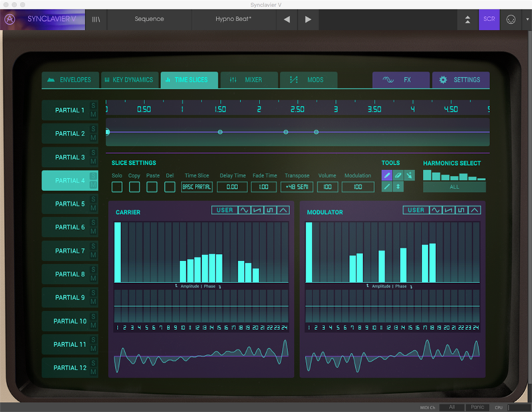The image size is (532, 412).
Task: Set carrier waveform to triangle
Action: [x=283, y=210]
